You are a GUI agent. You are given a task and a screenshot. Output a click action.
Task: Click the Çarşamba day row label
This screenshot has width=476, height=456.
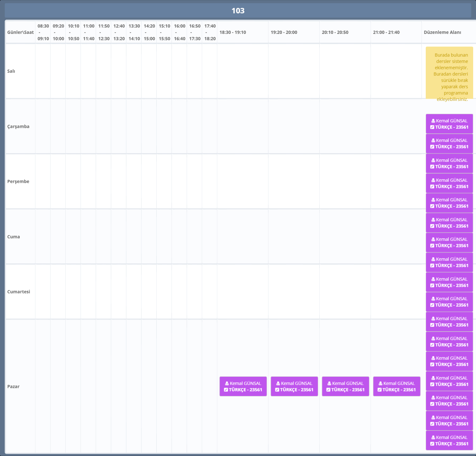click(18, 126)
